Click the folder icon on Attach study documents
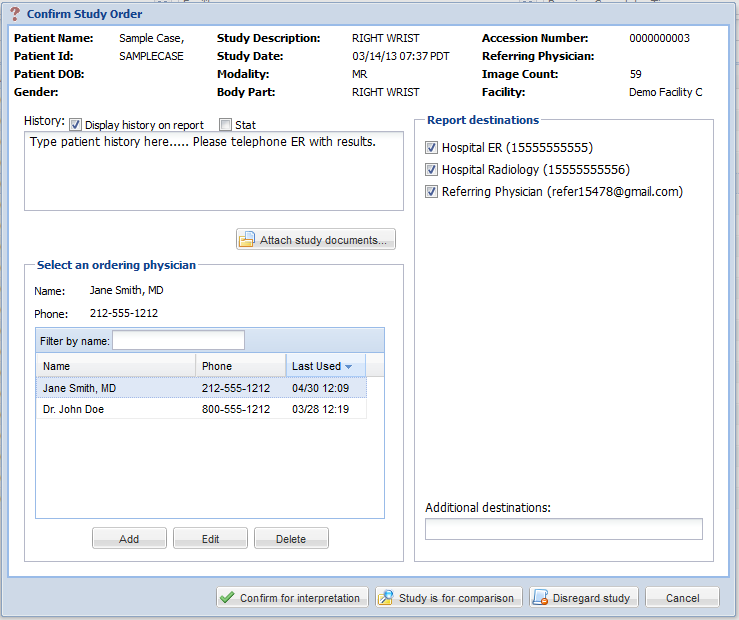The image size is (739, 620). 246,240
